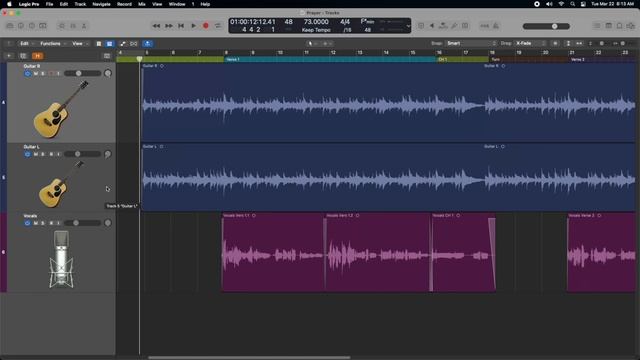Viewport: 640px width, 360px height.
Task: Add a new track with plus button
Action: point(9,56)
